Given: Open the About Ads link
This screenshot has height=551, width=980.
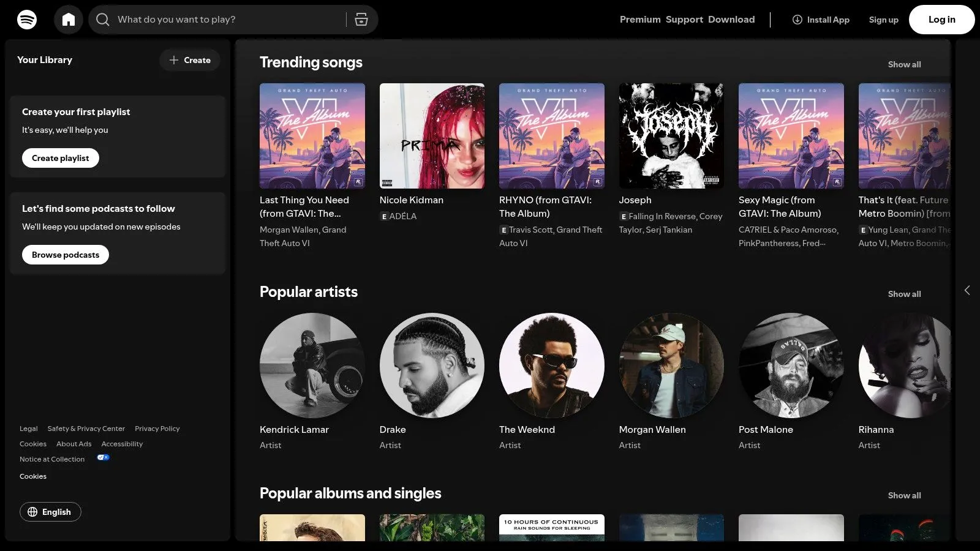Looking at the screenshot, I should point(74,444).
